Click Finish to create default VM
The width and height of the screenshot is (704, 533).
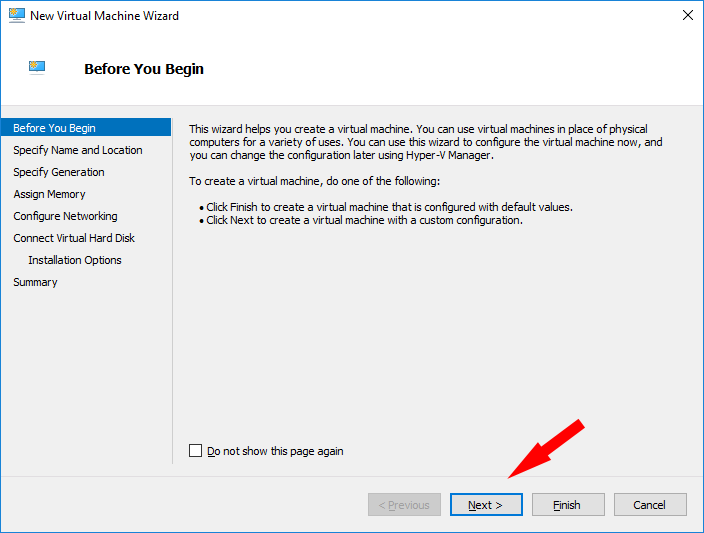(x=568, y=505)
